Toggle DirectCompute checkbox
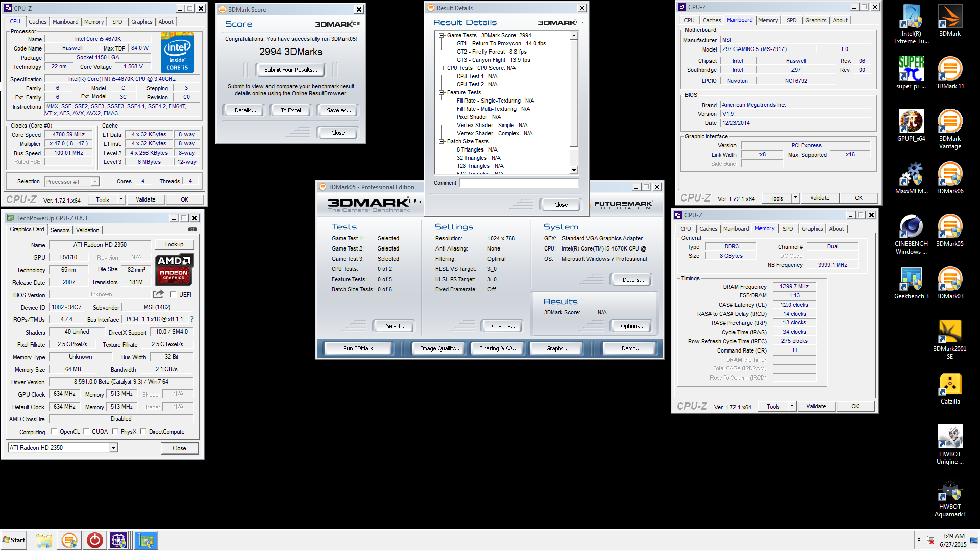Screen dimensions: 980x551 point(143,431)
